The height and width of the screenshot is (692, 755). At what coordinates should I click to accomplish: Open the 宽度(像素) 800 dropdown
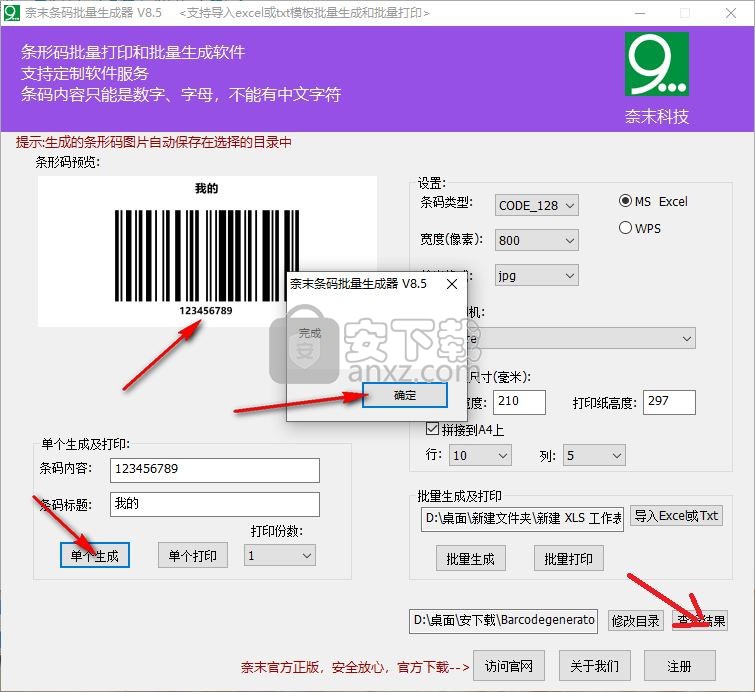[x=536, y=240]
